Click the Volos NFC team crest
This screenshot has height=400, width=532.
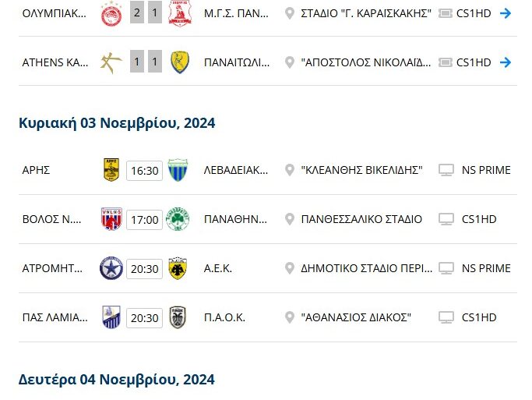(111, 219)
